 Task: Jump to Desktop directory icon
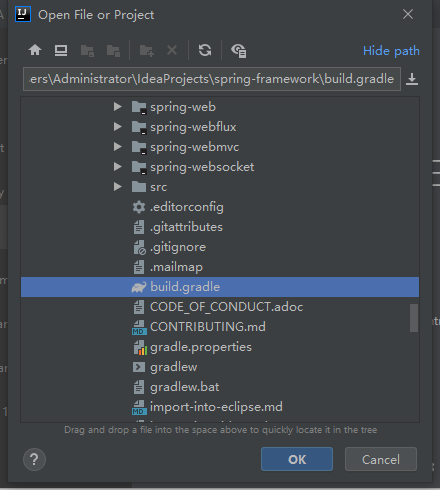click(61, 50)
